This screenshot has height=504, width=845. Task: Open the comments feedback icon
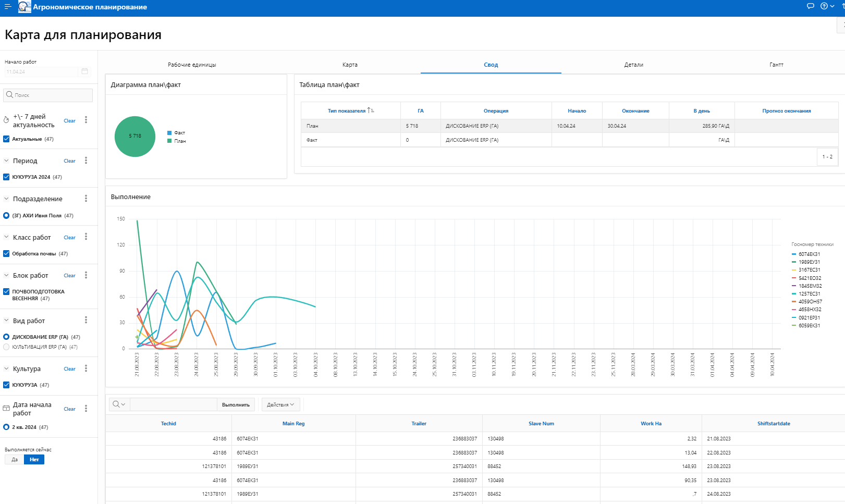point(810,6)
